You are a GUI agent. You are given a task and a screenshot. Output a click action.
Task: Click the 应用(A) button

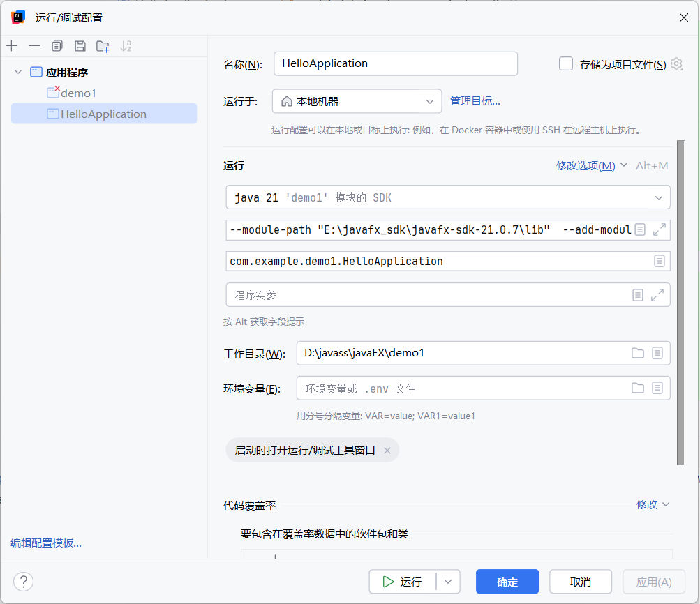pyautogui.click(x=653, y=582)
